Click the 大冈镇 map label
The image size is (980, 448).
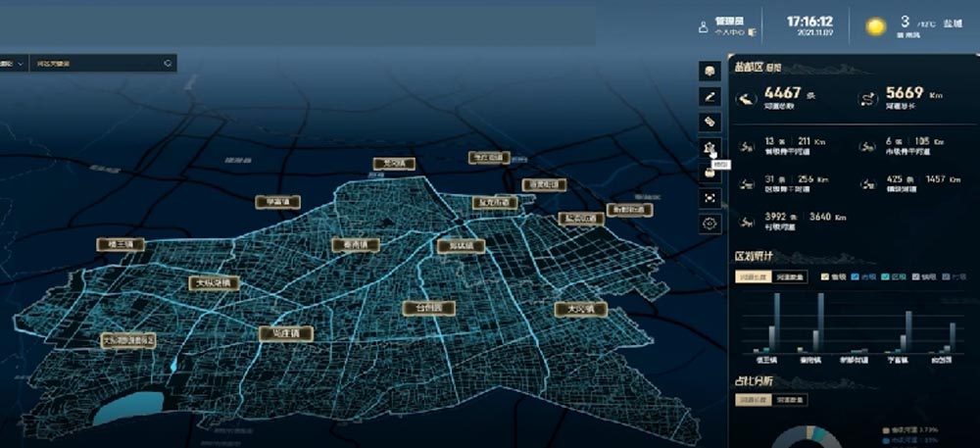(x=580, y=309)
